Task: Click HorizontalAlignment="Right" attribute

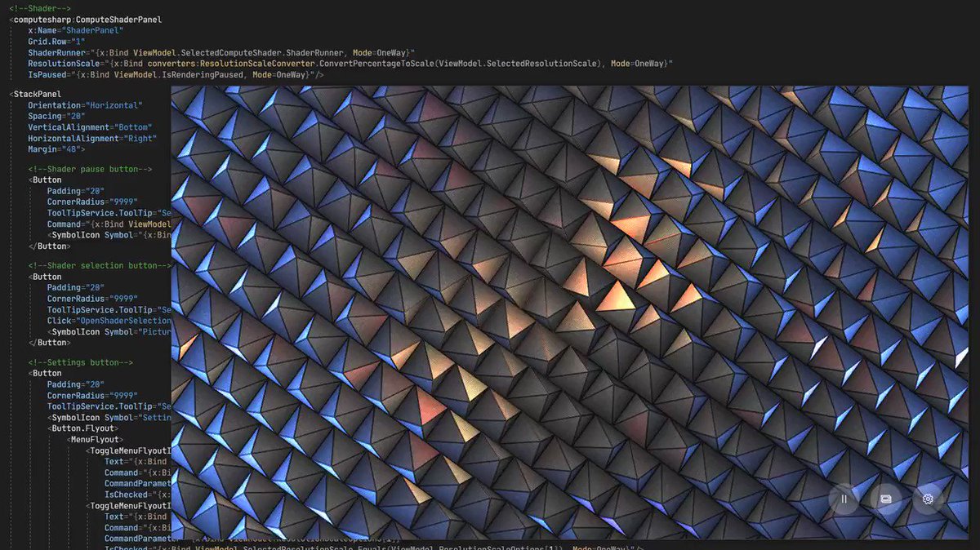Action: 92,139
